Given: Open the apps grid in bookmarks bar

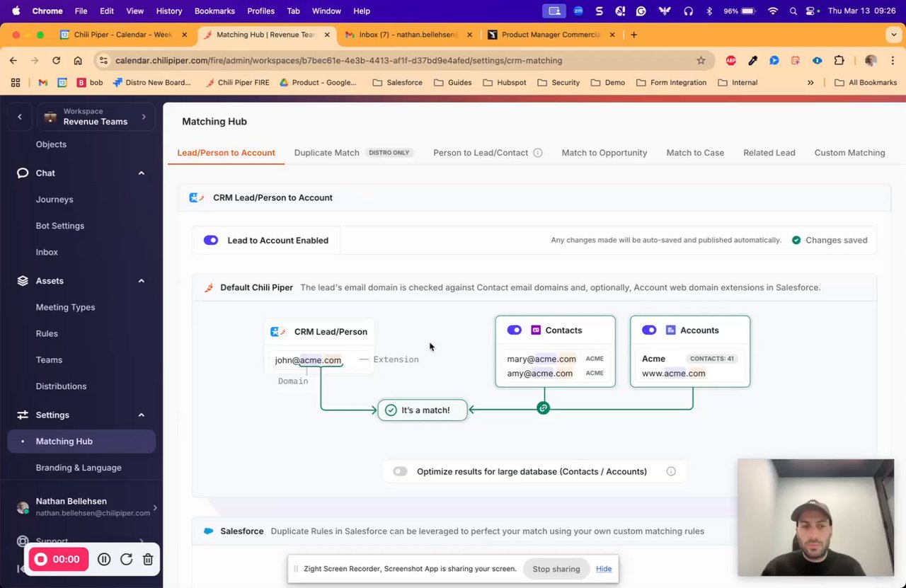Looking at the screenshot, I should [x=16, y=83].
